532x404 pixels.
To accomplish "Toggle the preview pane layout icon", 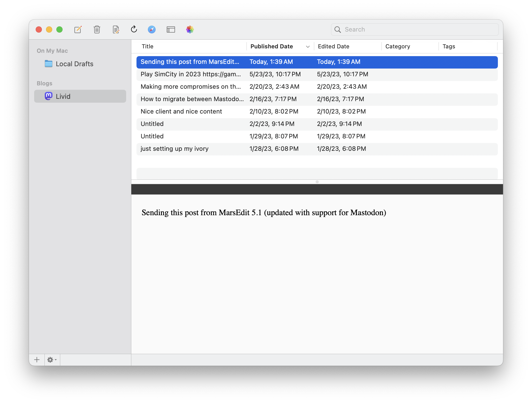I will [171, 29].
